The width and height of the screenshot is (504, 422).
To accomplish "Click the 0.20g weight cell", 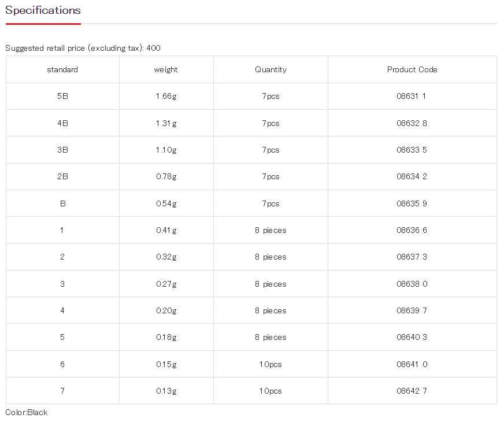I will point(166,310).
